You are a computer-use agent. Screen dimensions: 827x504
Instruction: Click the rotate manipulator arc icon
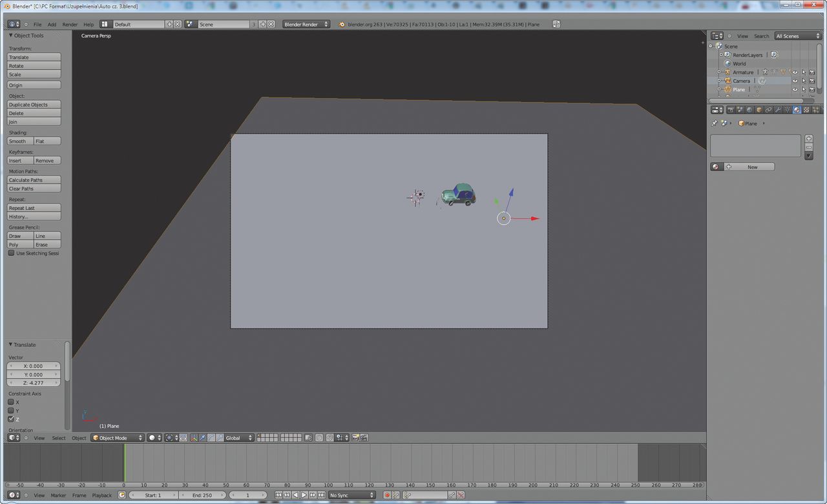pos(212,437)
